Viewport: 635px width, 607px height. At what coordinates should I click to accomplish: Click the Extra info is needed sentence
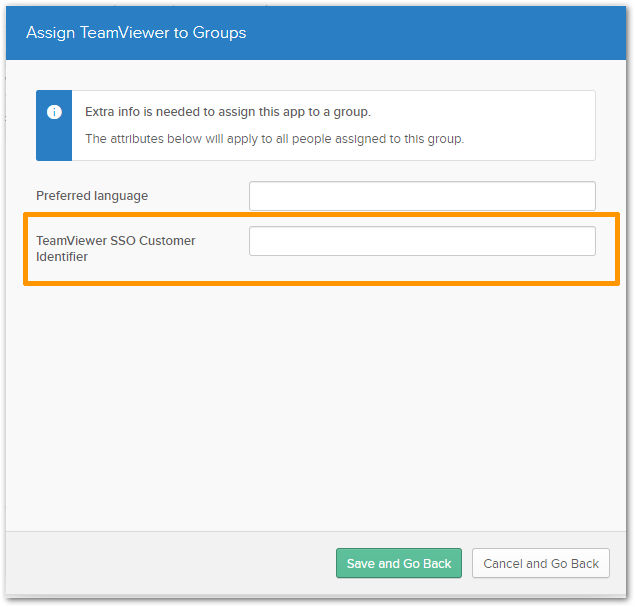tap(228, 112)
